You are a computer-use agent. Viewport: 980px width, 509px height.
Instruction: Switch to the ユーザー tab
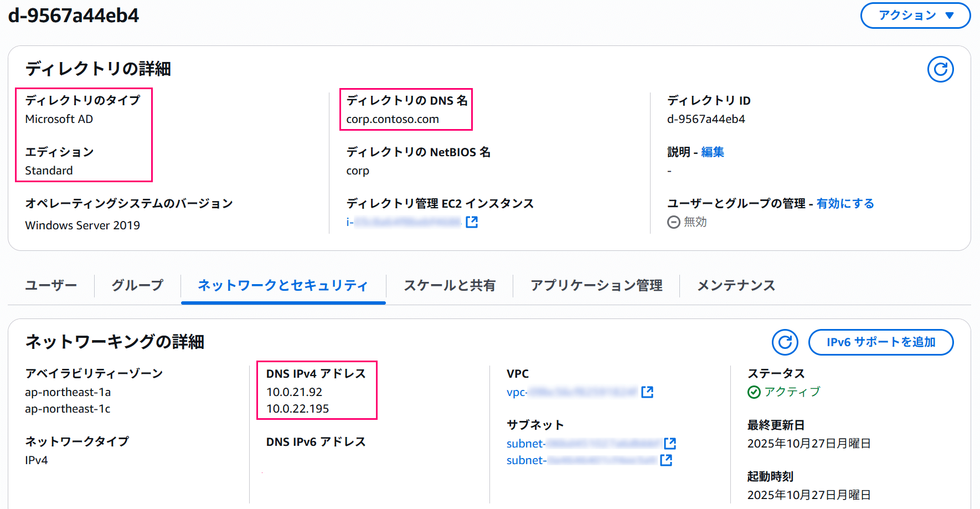(x=50, y=285)
